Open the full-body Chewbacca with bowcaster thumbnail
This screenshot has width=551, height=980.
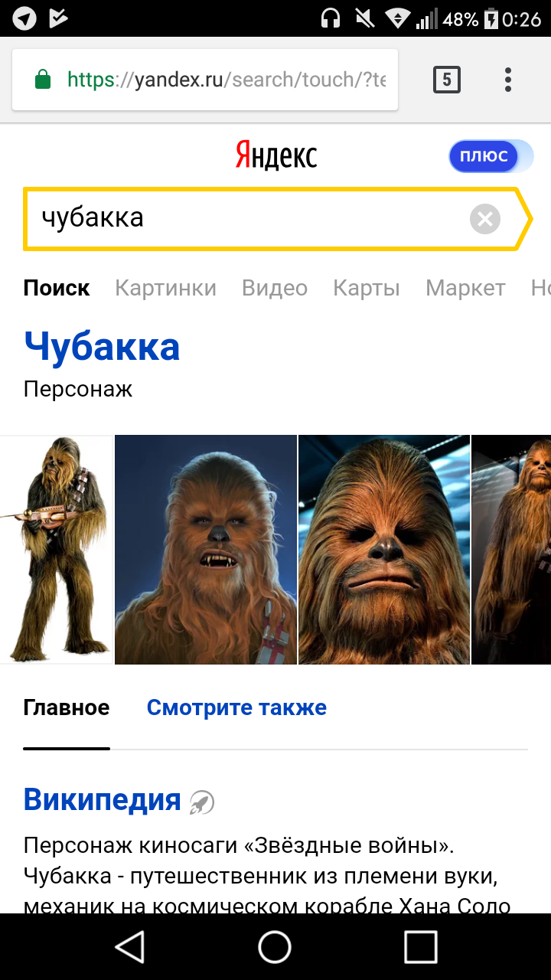point(55,550)
